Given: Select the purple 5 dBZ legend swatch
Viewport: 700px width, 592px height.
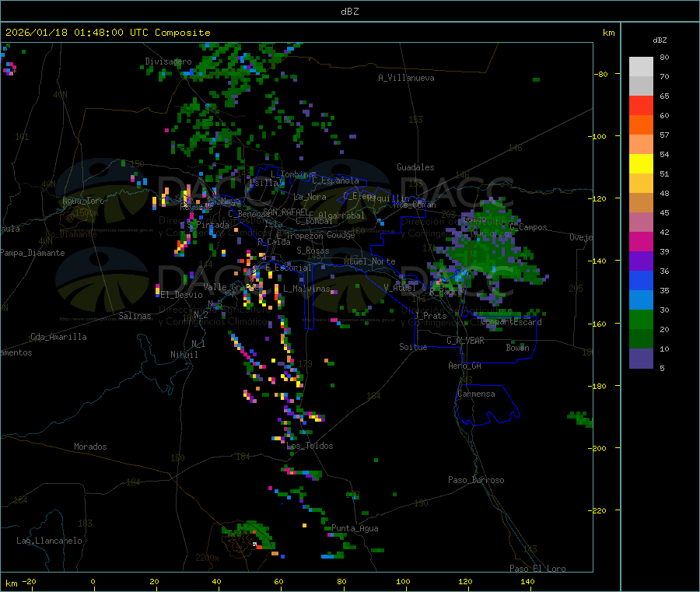Looking at the screenshot, I should click(x=641, y=359).
